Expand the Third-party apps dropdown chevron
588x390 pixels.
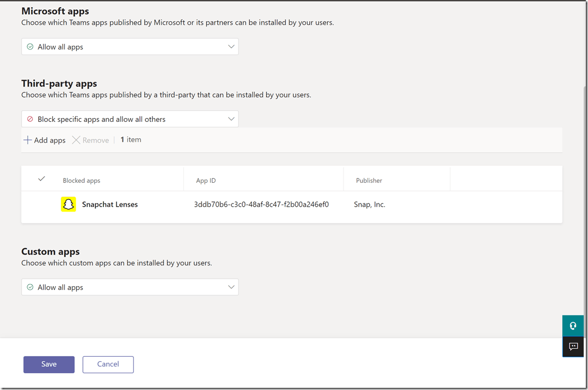(231, 119)
